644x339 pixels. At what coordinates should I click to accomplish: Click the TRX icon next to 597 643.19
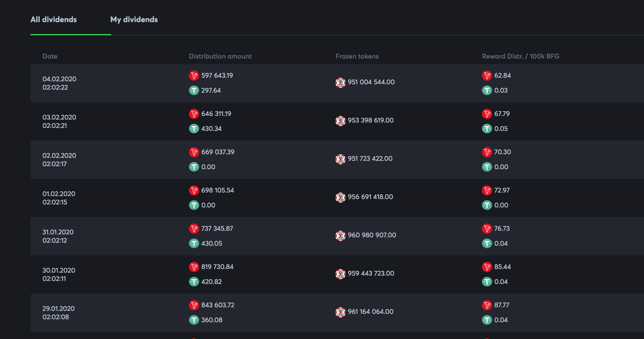[194, 76]
